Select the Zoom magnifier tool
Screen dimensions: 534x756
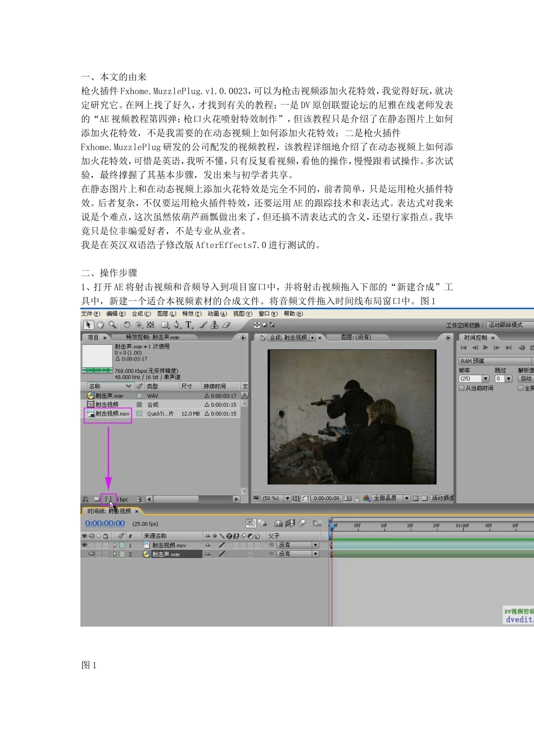point(112,325)
